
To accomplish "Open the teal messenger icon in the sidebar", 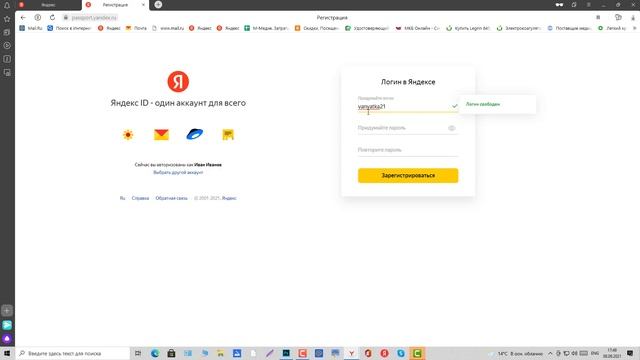I will 7,325.
